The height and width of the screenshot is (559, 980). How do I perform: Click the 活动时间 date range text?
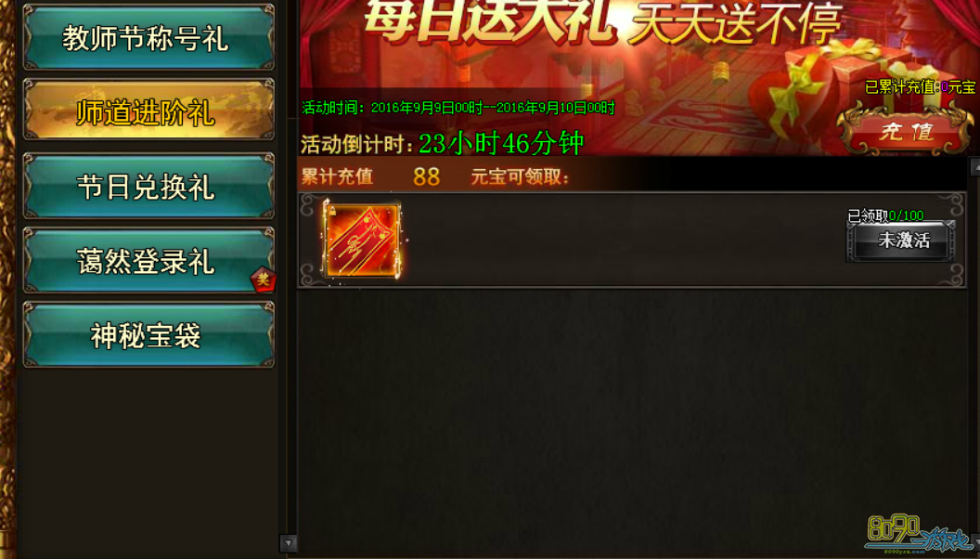(458, 108)
